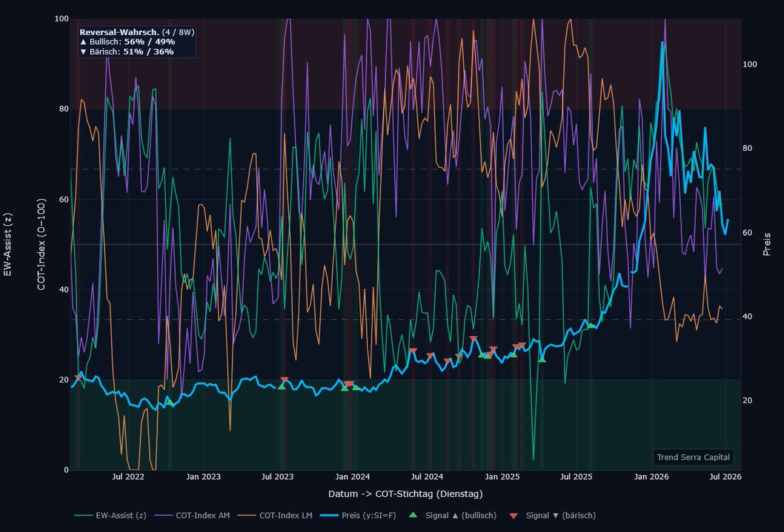This screenshot has height=532, width=784.
Task: Click the 'Jan 2025' date axis label
Action: (502, 477)
